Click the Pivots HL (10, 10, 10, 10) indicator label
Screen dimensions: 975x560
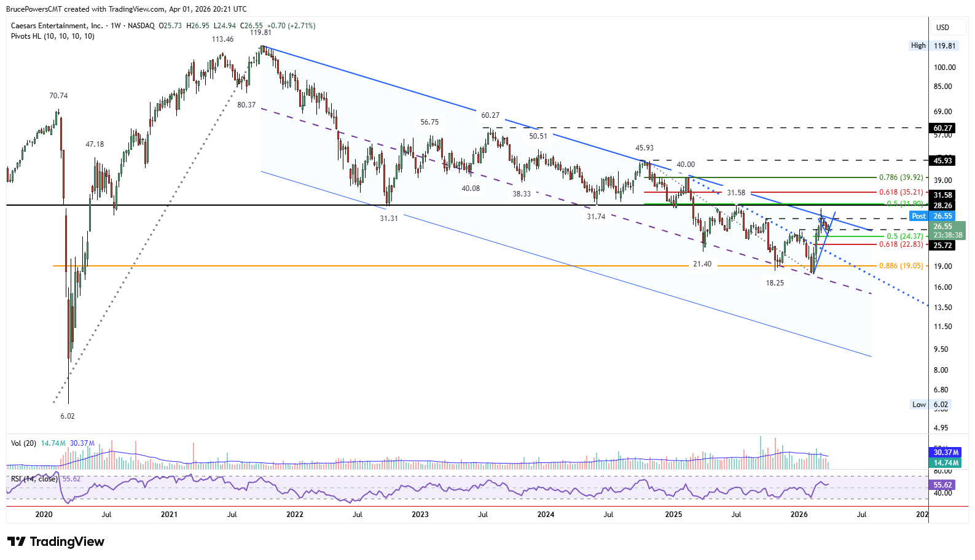[53, 36]
